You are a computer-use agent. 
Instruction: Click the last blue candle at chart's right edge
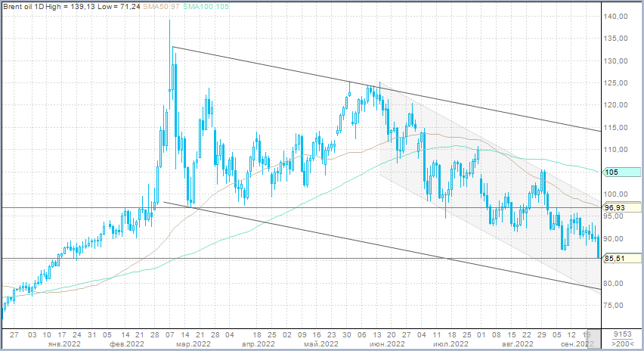[599, 247]
